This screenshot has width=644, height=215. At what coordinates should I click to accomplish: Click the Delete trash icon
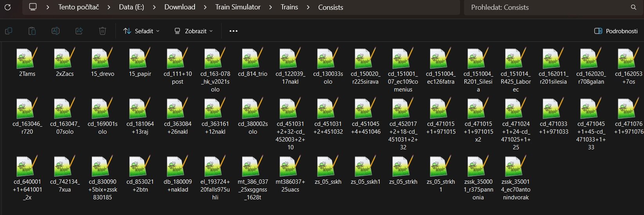(x=103, y=31)
